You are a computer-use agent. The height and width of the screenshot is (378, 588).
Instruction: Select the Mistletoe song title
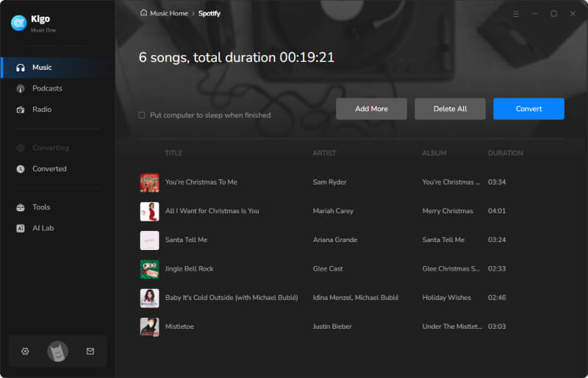[179, 327]
